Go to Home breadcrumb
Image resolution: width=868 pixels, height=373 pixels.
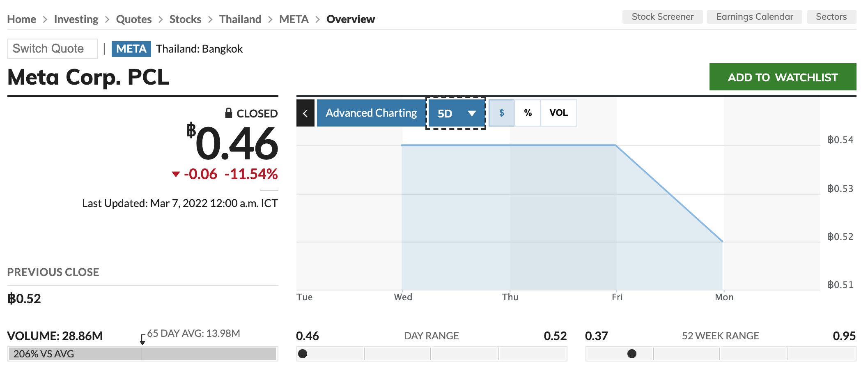(x=22, y=19)
